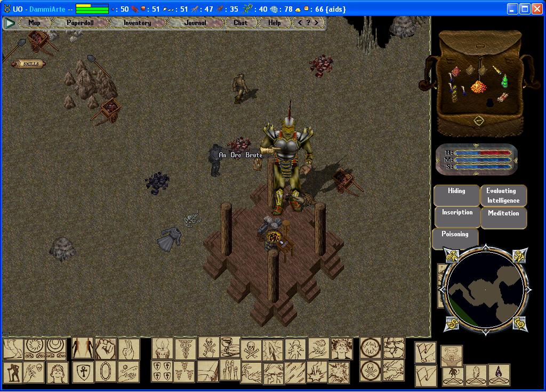Click the horned creature with raised arms icon

coord(452,356)
